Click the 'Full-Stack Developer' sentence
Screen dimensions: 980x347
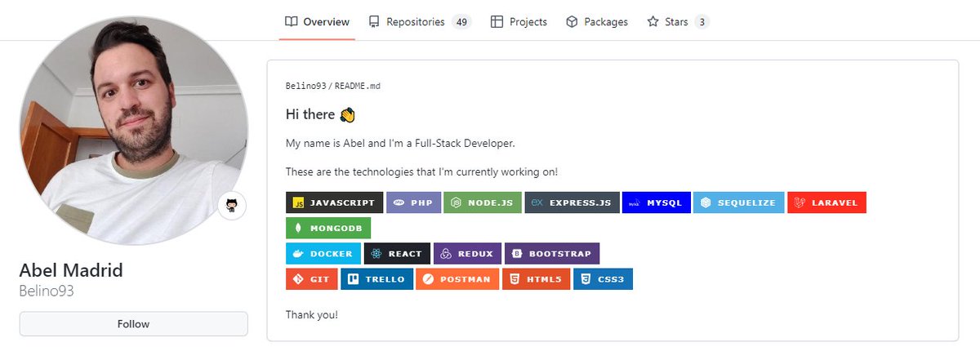coord(400,144)
